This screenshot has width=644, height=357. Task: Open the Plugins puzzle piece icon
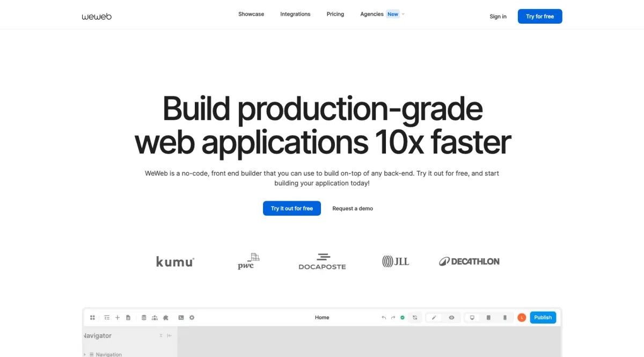165,318
